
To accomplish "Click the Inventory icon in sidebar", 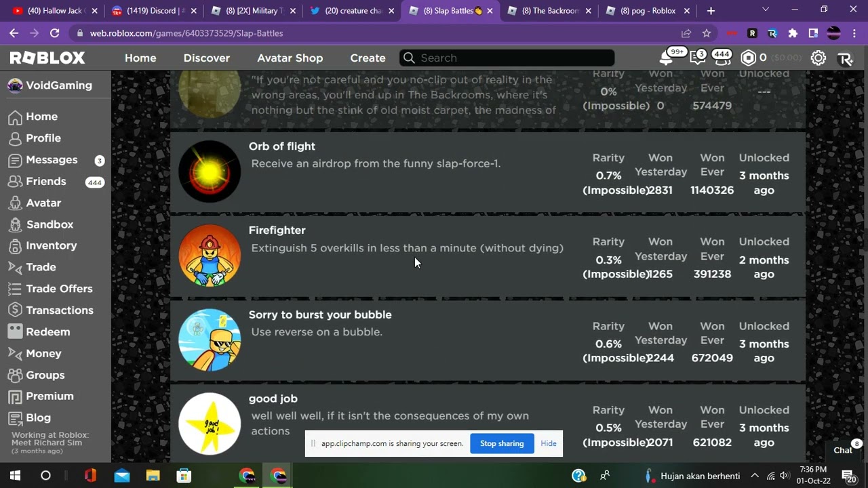I will tap(16, 246).
